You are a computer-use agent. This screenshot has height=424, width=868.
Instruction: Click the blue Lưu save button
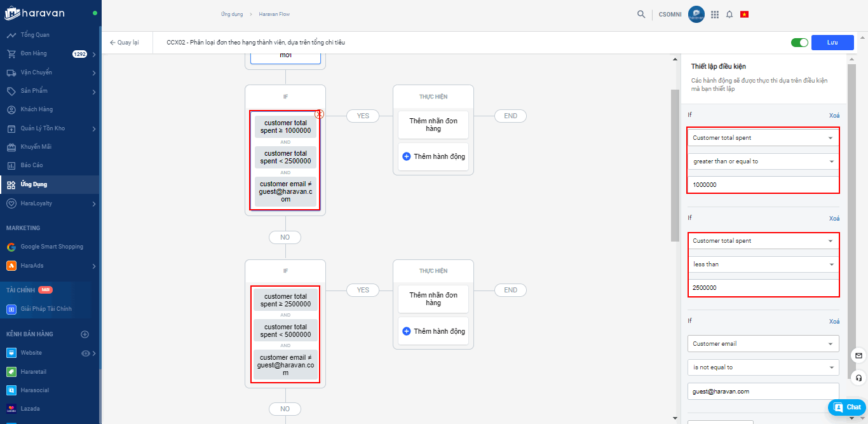(832, 43)
